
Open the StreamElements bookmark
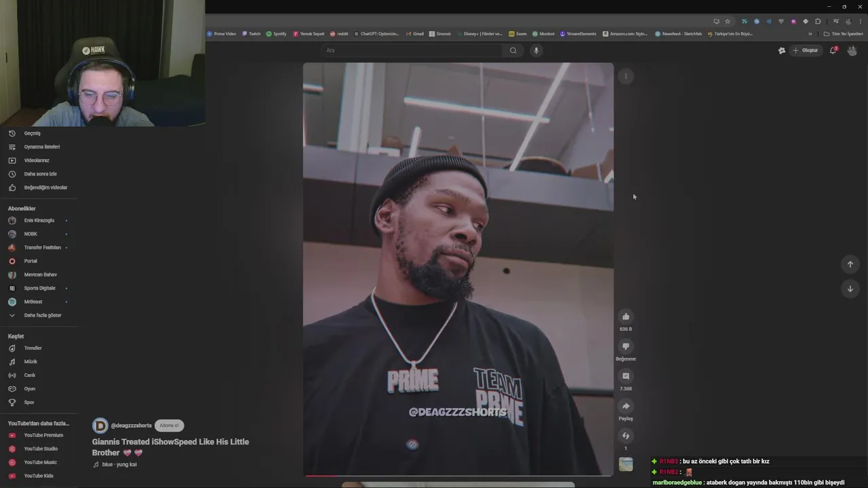click(578, 34)
